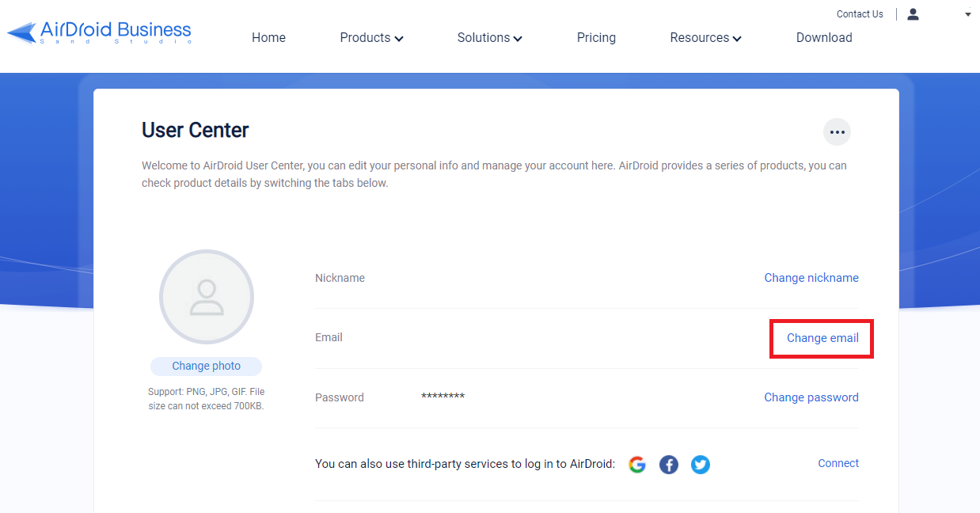Click Change password link
This screenshot has height=513, width=980.
coord(811,397)
